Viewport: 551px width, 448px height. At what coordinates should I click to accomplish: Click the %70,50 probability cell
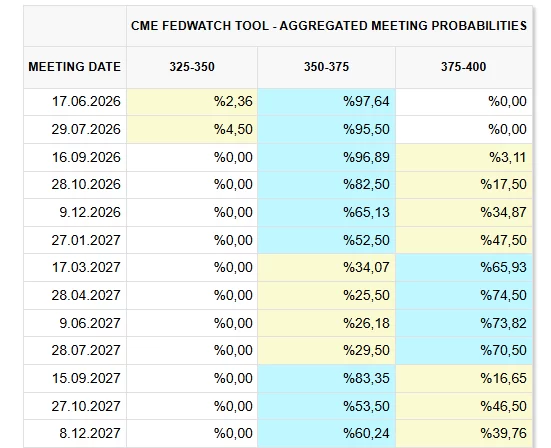[464, 351]
